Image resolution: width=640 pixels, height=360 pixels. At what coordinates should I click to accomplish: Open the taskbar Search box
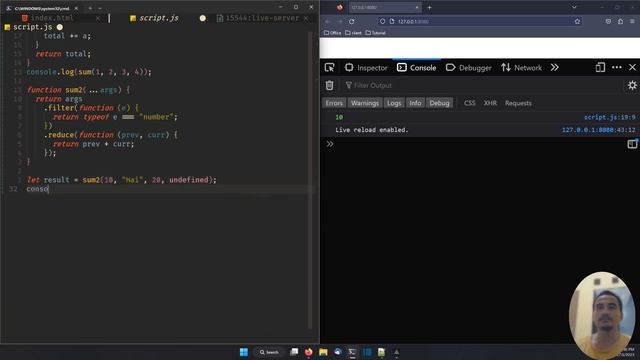pyautogui.click(x=269, y=352)
